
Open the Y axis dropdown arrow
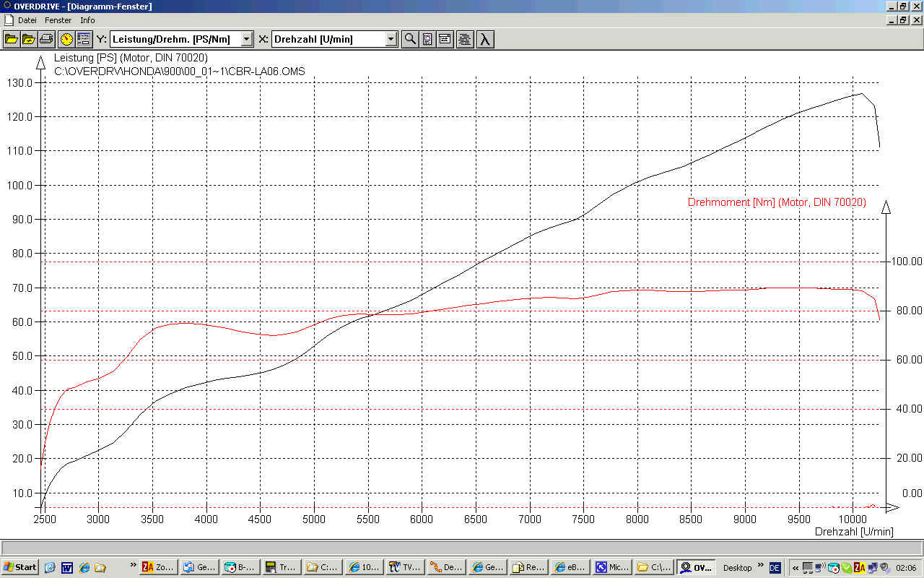[x=247, y=39]
